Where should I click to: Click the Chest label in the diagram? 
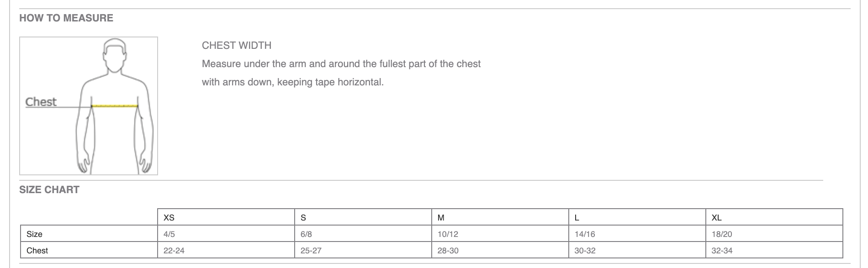coord(41,102)
